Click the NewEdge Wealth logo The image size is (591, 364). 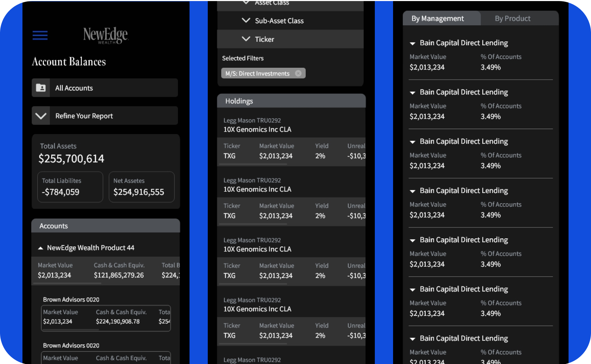pos(106,35)
